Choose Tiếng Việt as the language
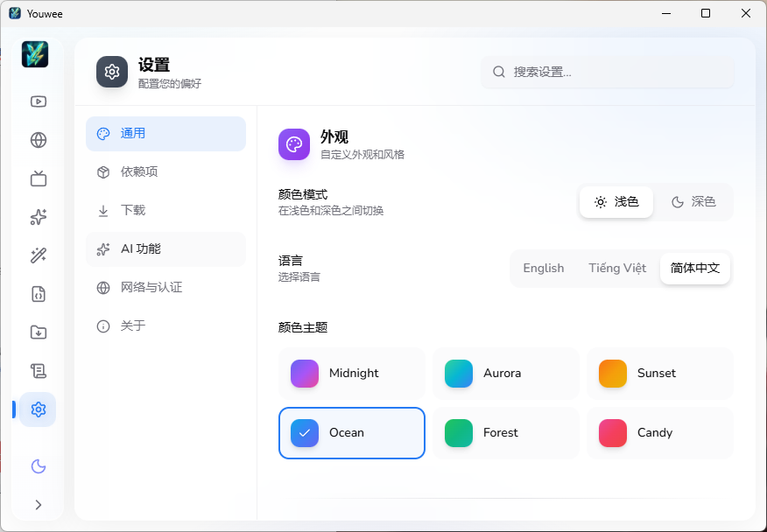 (x=617, y=269)
